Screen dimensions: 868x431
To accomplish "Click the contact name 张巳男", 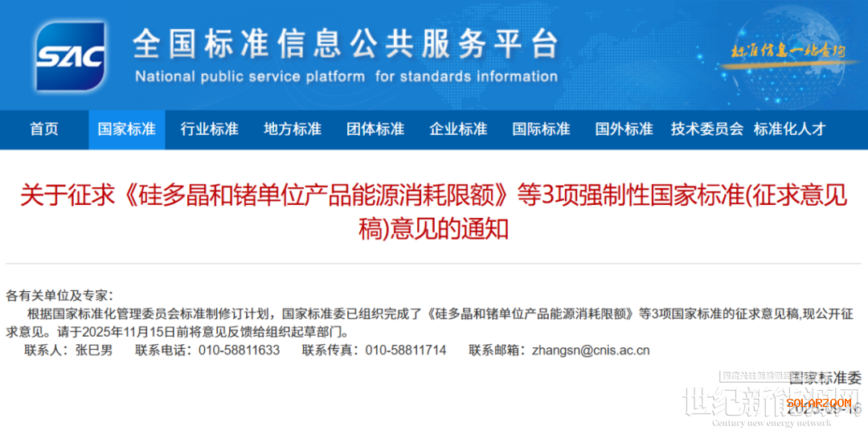I will 94,351.
